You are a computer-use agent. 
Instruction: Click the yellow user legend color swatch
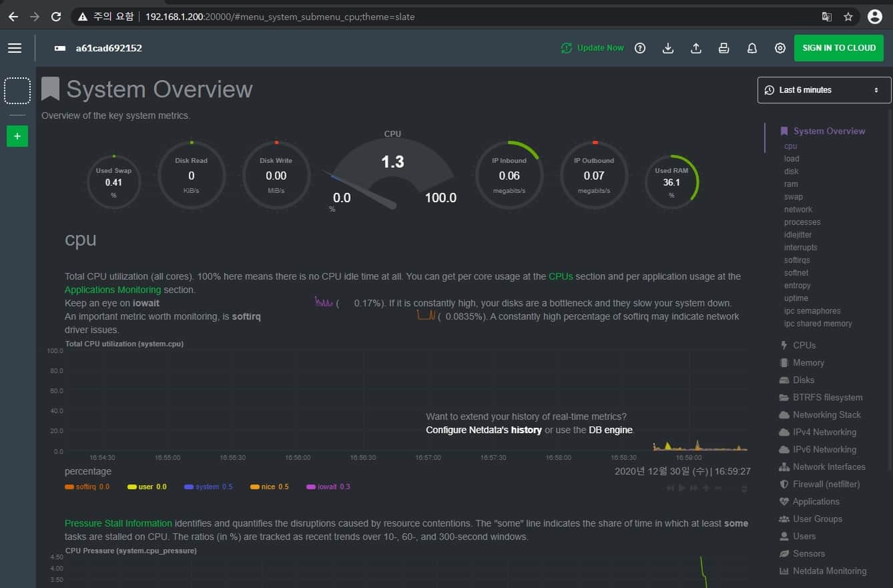(x=131, y=487)
